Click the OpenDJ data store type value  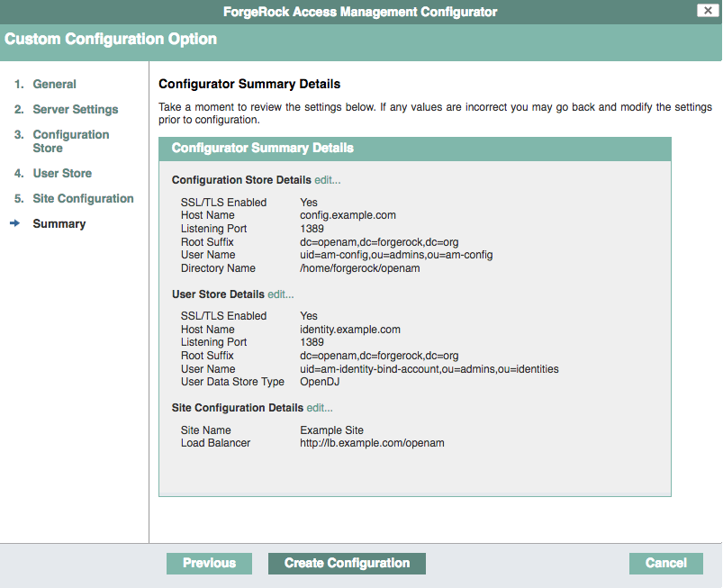(320, 382)
